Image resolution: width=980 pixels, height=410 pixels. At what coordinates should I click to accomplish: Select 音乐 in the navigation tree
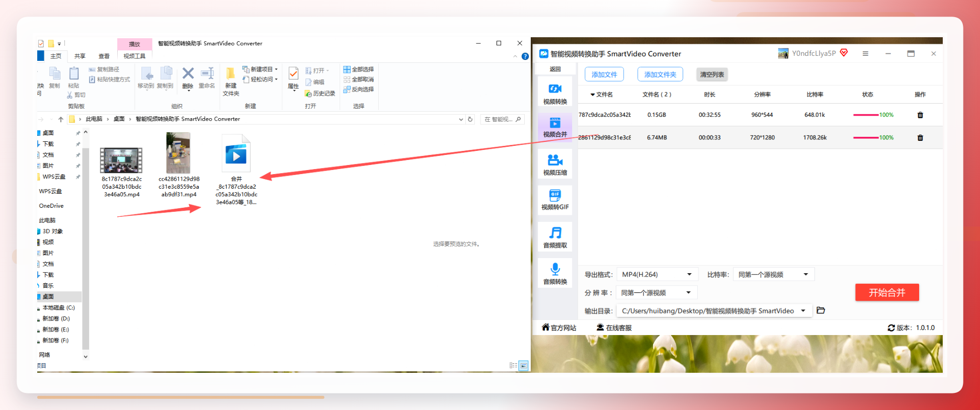(48, 286)
